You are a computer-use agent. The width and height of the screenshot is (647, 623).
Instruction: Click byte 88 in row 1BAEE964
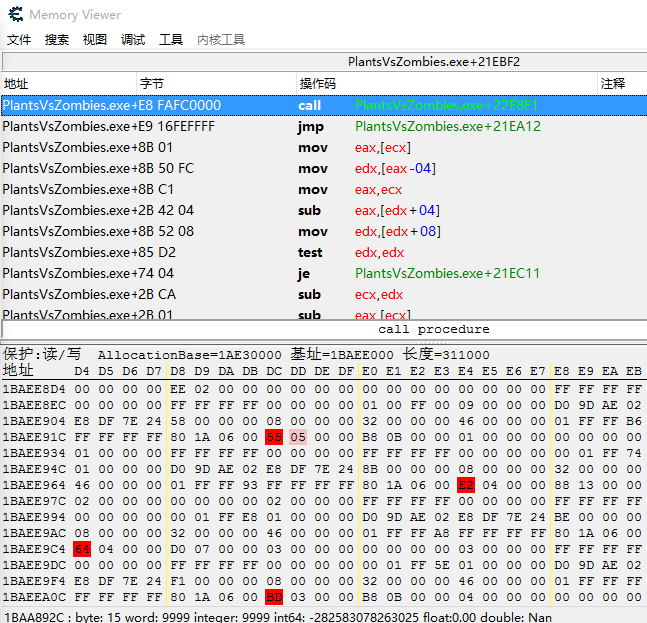562,485
